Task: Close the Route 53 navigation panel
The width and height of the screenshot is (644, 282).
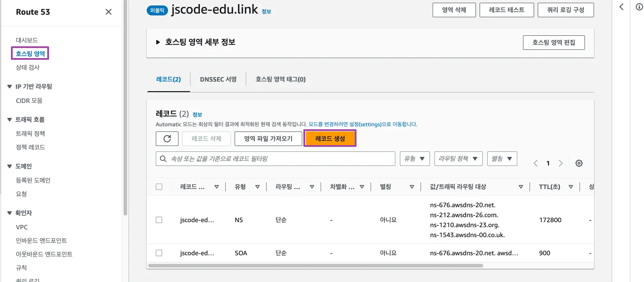Action: click(109, 12)
